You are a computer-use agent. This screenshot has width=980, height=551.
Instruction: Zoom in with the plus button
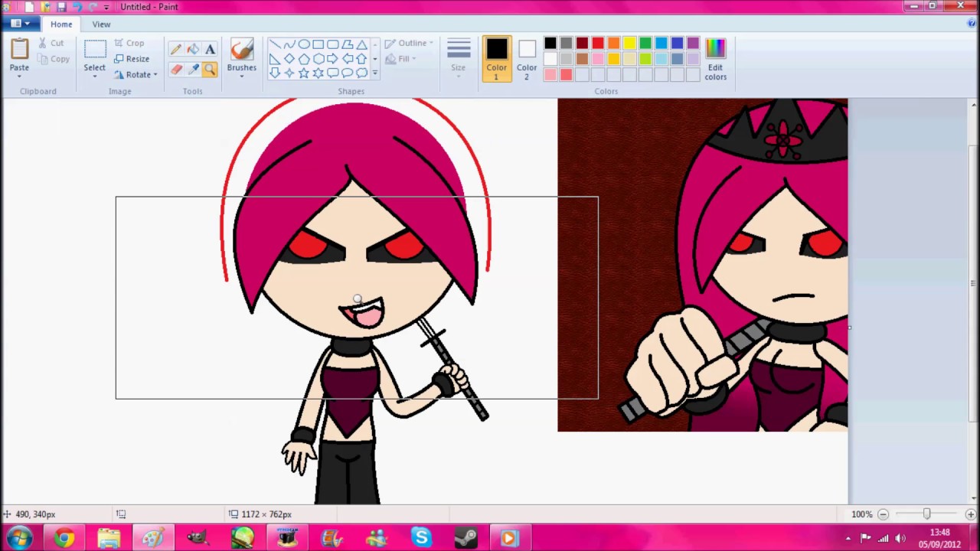(970, 514)
